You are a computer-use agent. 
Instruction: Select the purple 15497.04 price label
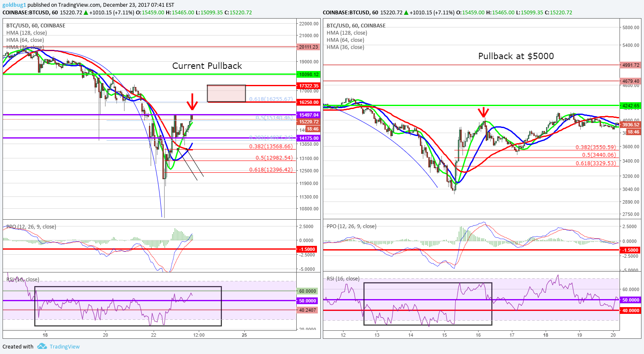pyautogui.click(x=308, y=115)
